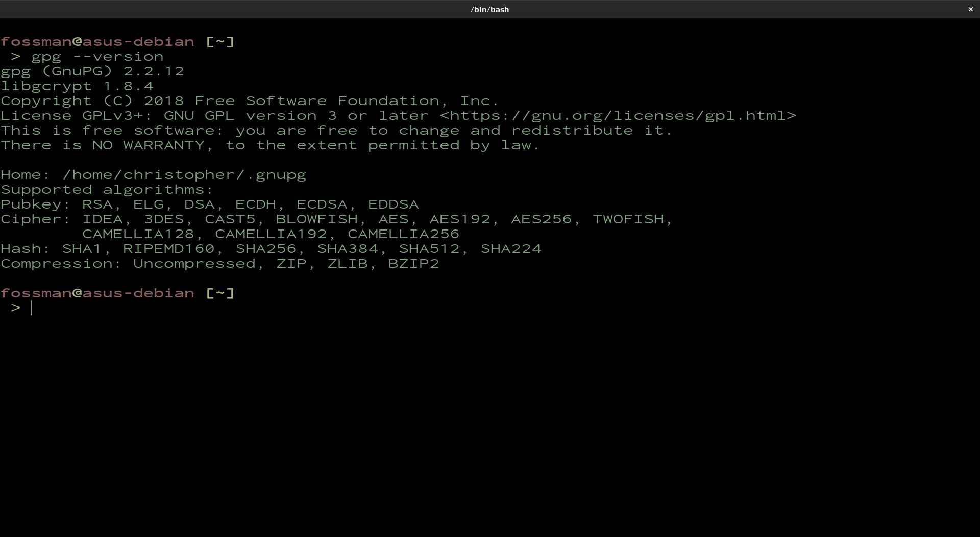The width and height of the screenshot is (980, 537).
Task: Click 'BZIP2' in the Compression line
Action: coord(413,264)
